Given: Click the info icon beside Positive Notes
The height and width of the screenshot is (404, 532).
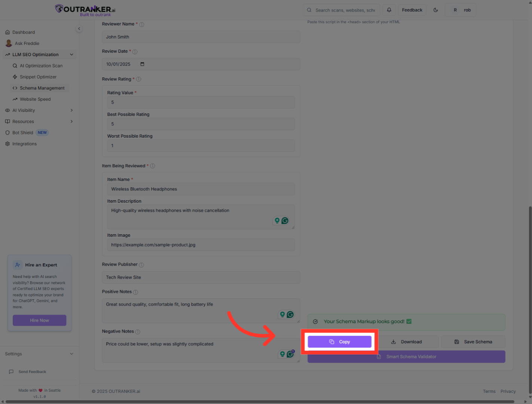Looking at the screenshot, I should 135,292.
